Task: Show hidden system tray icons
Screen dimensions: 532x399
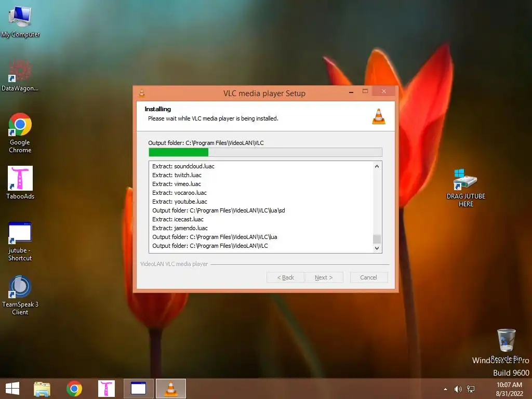Action: (x=445, y=389)
